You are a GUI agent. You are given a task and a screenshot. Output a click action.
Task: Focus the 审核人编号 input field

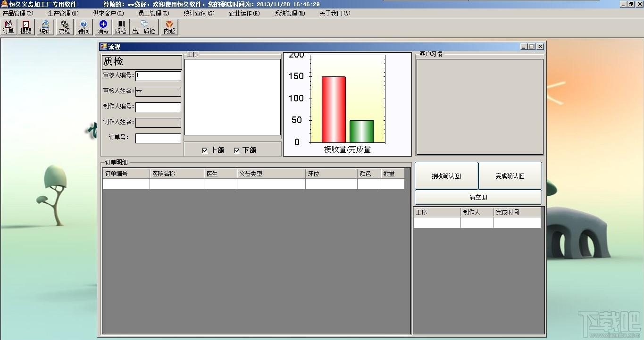tap(158, 76)
